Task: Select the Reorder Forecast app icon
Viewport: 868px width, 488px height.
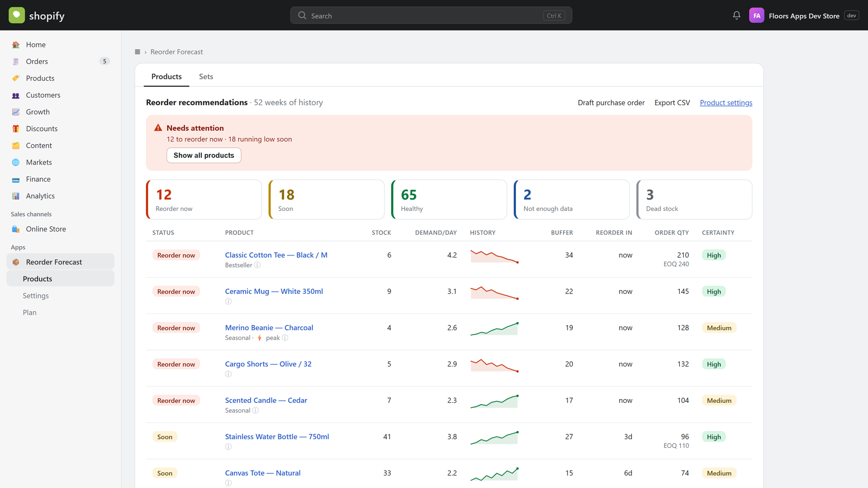Action: 16,262
